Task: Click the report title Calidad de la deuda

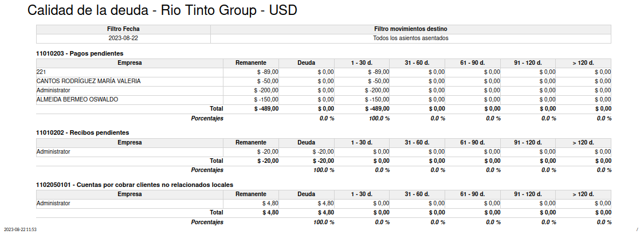Action: [x=88, y=11]
